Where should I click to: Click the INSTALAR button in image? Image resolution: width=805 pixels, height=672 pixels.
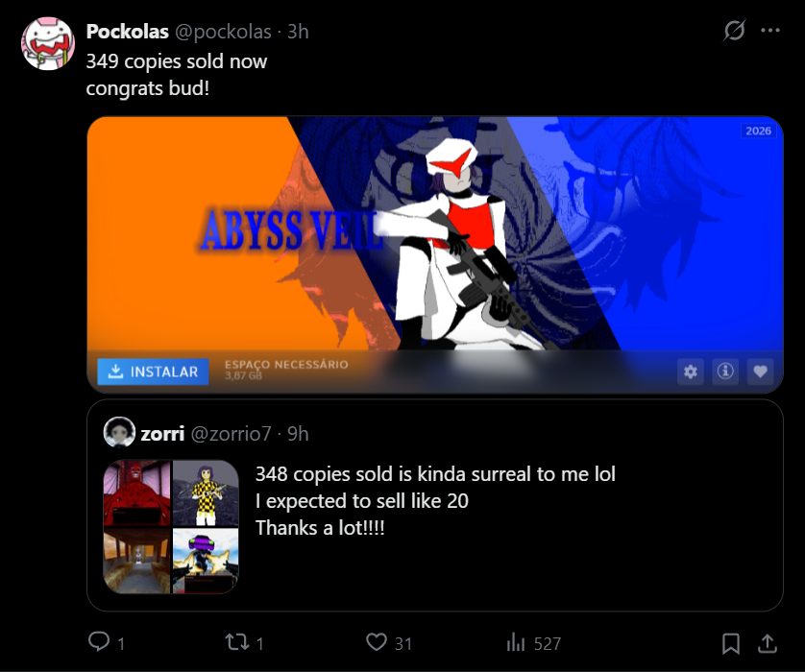click(153, 372)
